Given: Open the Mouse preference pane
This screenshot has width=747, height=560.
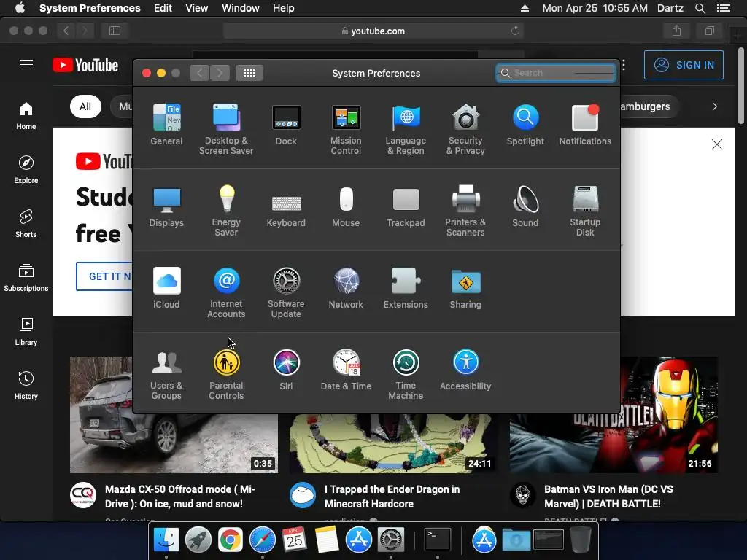Looking at the screenshot, I should [x=346, y=206].
